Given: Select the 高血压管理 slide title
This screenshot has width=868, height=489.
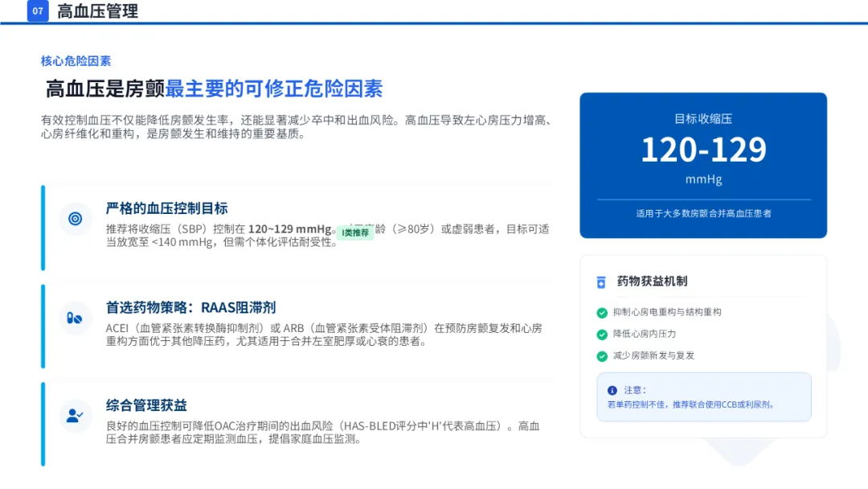Looking at the screenshot, I should pos(97,11).
